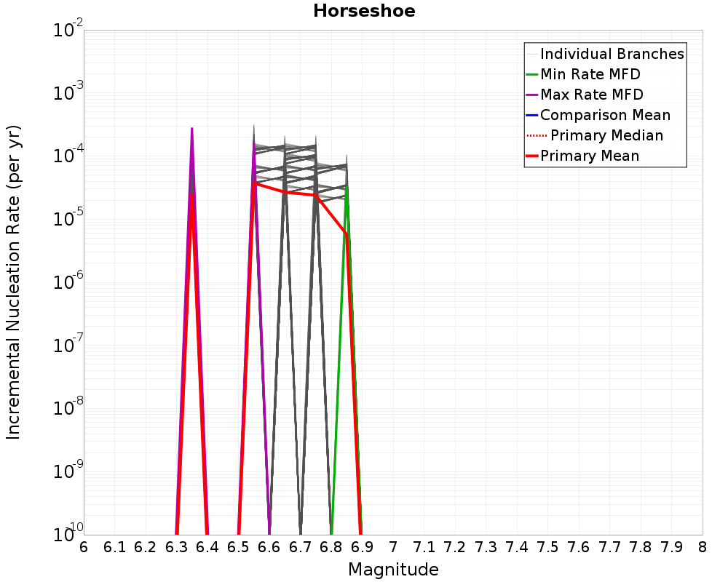Image resolution: width=728 pixels, height=582 pixels.
Task: Click the x-axis tick label 6.9
Action: click(x=362, y=548)
